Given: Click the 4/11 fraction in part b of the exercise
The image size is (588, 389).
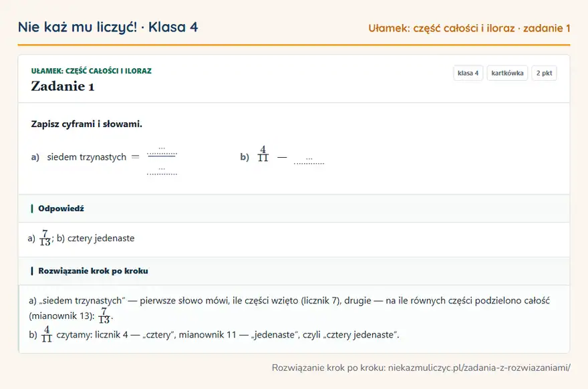Looking at the screenshot, I should [x=263, y=154].
